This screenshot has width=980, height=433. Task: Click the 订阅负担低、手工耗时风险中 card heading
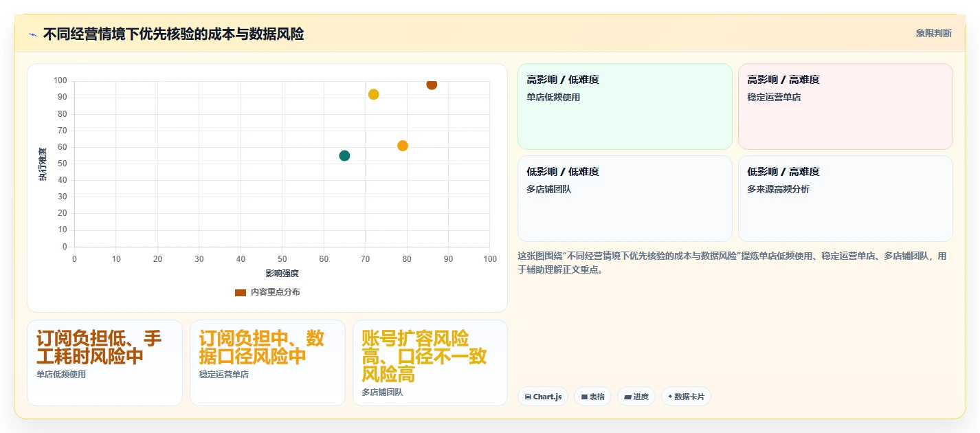click(99, 348)
